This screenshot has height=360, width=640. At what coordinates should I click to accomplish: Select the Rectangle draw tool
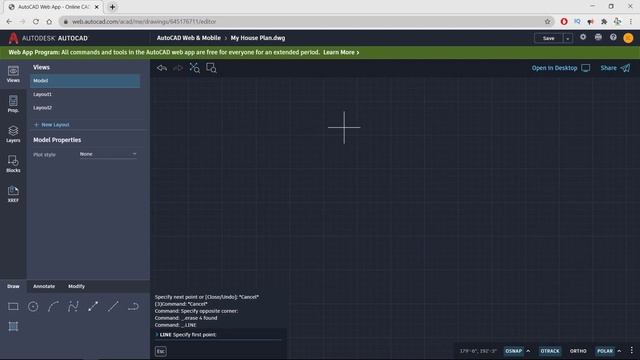tap(13, 306)
